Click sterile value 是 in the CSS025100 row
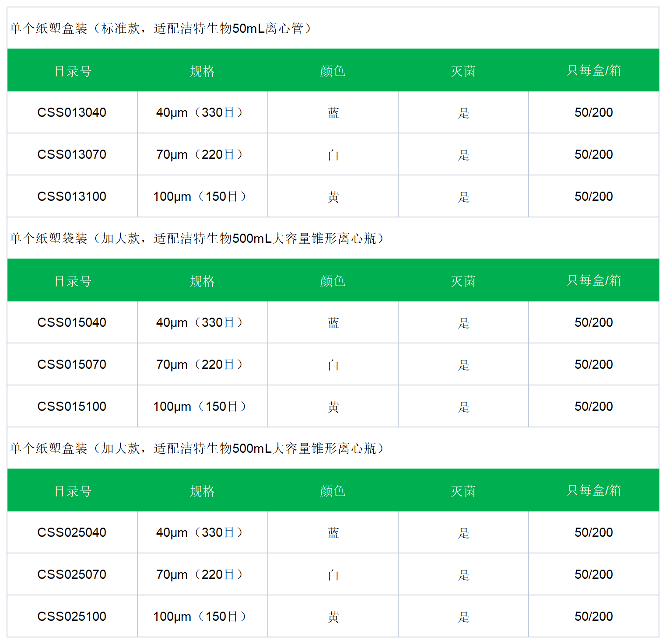 (x=463, y=617)
